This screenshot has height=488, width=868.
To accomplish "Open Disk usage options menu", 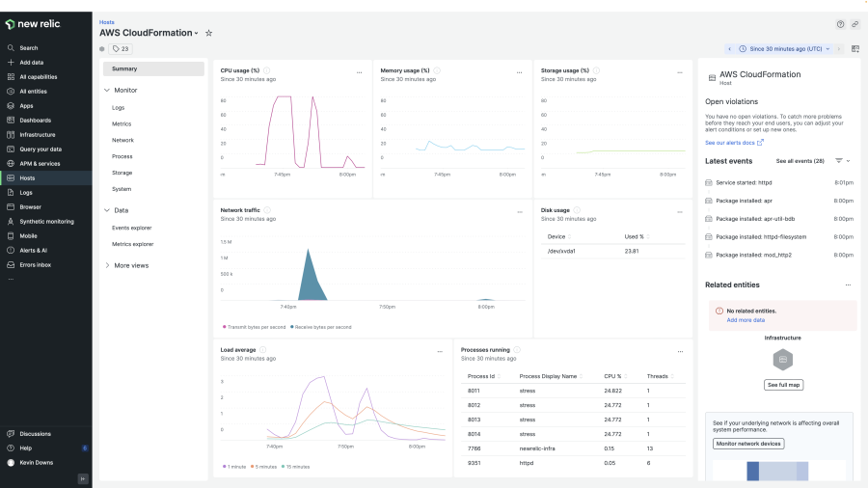I will (680, 212).
